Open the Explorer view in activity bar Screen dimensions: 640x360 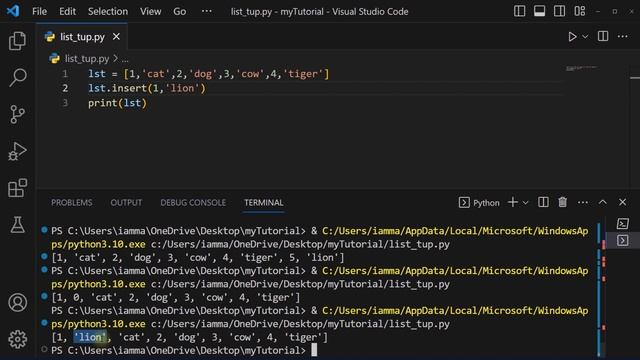point(18,41)
